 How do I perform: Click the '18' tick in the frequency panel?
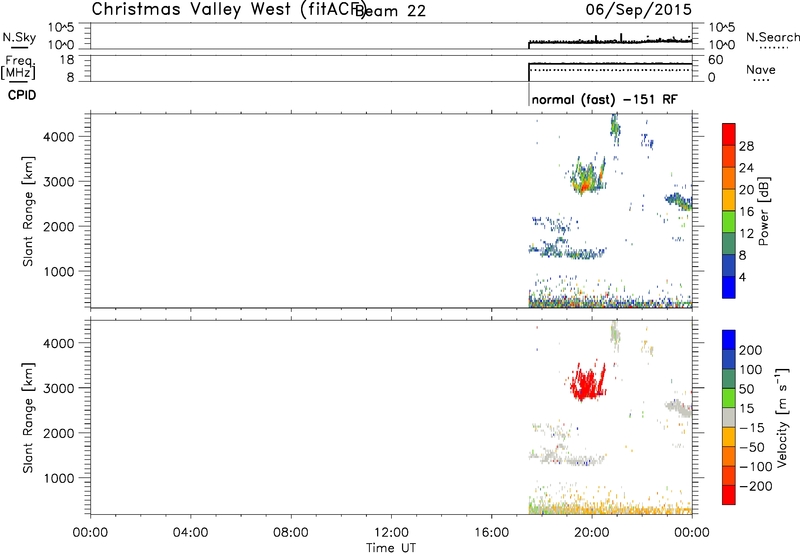pyautogui.click(x=67, y=60)
